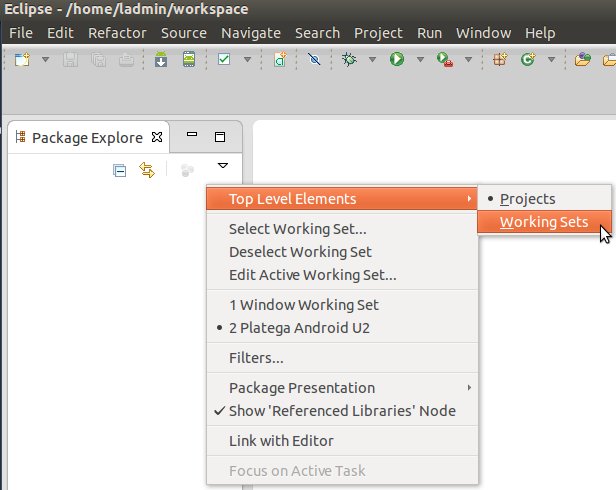Screen dimensions: 616x490
Task: Click the New Java Class icon
Action: click(528, 60)
